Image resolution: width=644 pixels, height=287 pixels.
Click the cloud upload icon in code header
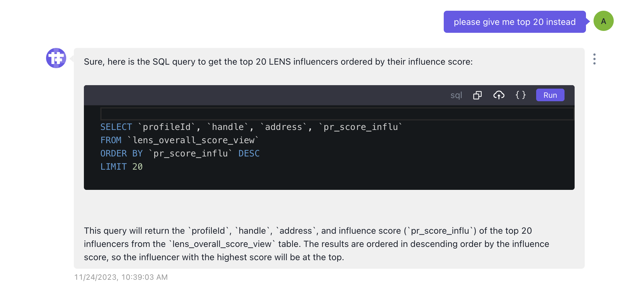click(499, 95)
